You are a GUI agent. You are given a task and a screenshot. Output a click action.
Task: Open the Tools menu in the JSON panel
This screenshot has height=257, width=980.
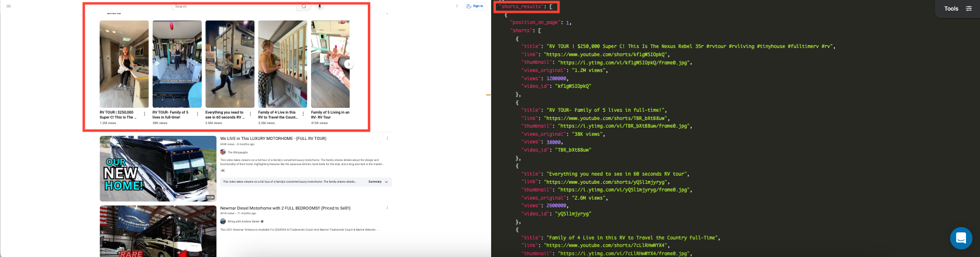coord(958,8)
